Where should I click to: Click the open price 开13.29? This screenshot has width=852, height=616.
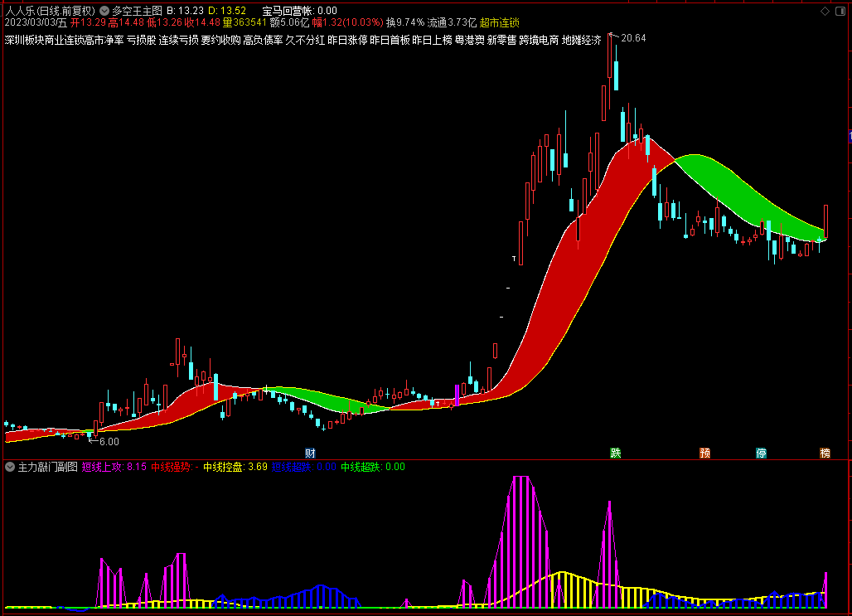click(88, 23)
